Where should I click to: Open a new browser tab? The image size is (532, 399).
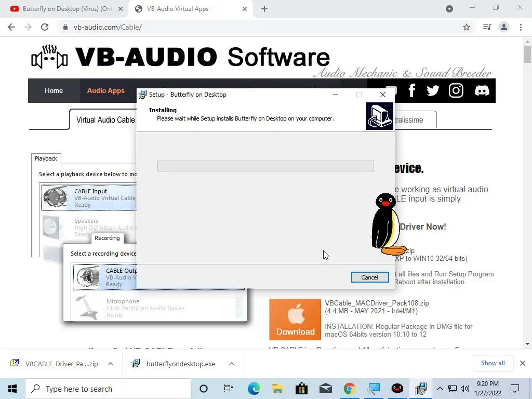264,9
